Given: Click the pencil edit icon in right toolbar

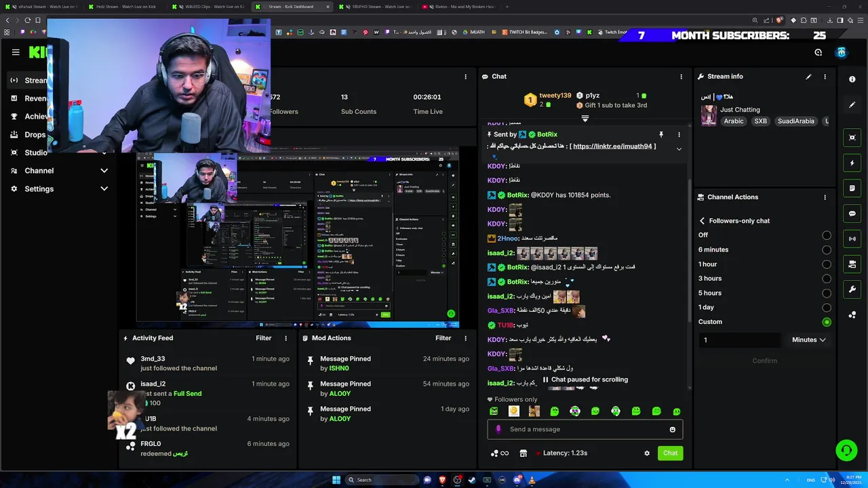Looking at the screenshot, I should click(x=852, y=105).
